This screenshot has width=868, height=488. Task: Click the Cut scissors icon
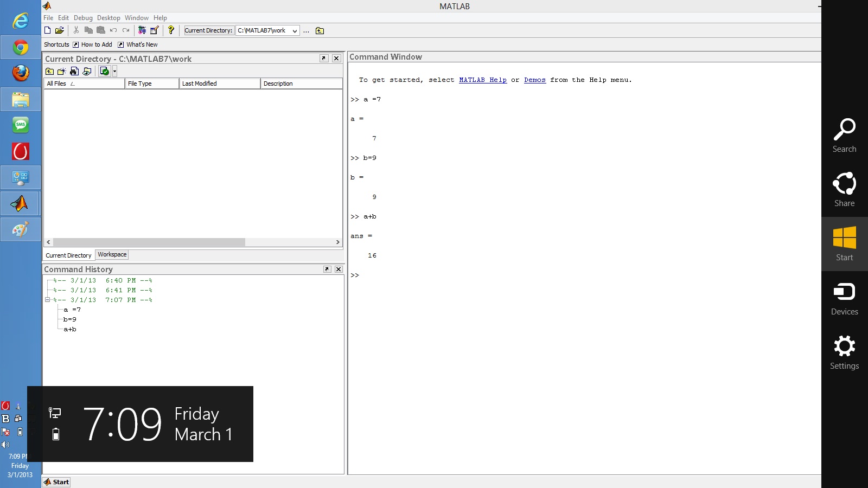coord(76,30)
